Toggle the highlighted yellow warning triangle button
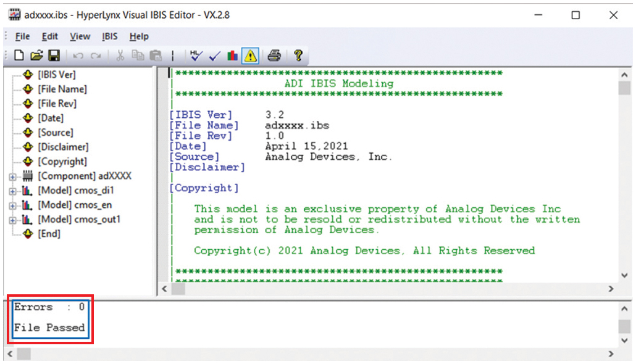 (x=250, y=56)
